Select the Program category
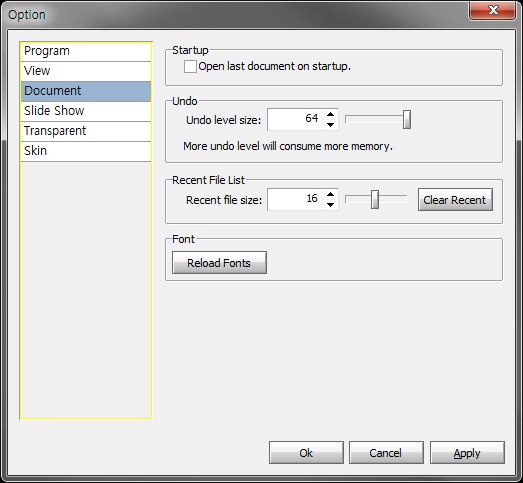523x483 pixels. 86,51
